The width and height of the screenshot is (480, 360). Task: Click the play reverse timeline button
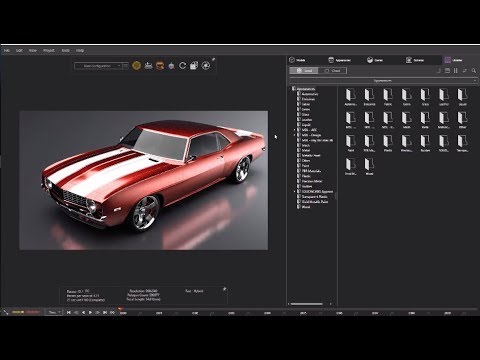coord(83,312)
